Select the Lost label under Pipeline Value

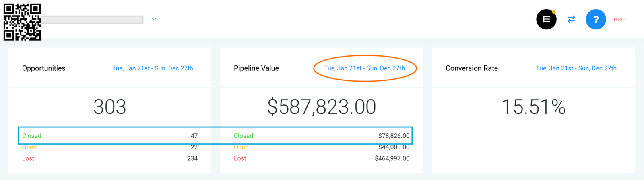pos(240,158)
